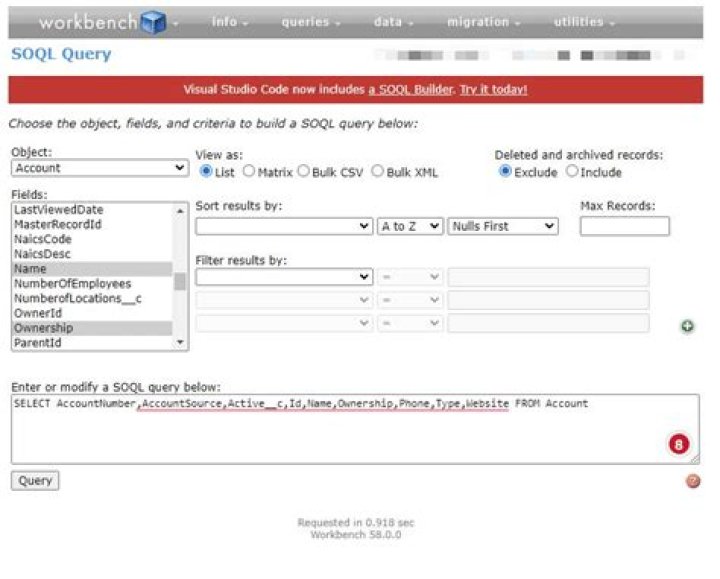Select the List view radio button
The height and width of the screenshot is (579, 720).
pos(207,171)
